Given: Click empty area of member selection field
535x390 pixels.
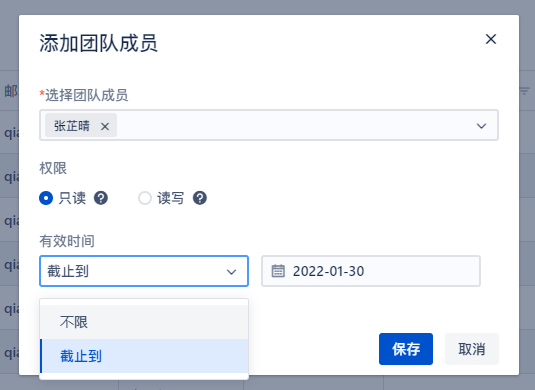Looking at the screenshot, I should [x=293, y=125].
